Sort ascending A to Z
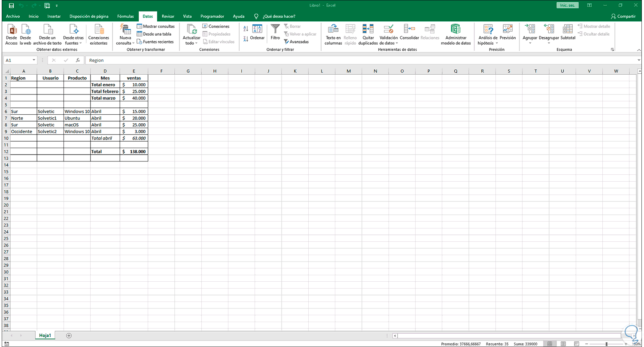Screen dimensions: 644x347 (x=246, y=29)
